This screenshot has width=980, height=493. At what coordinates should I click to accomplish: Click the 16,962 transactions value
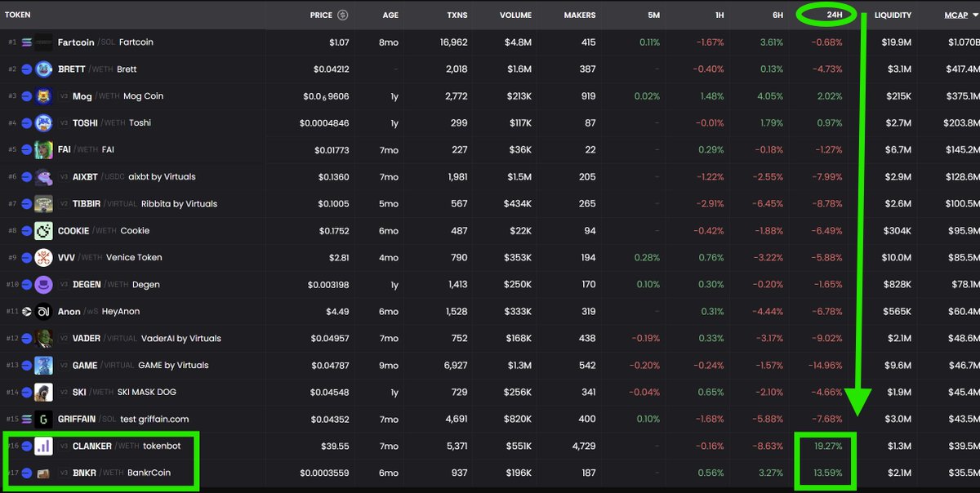pos(453,42)
